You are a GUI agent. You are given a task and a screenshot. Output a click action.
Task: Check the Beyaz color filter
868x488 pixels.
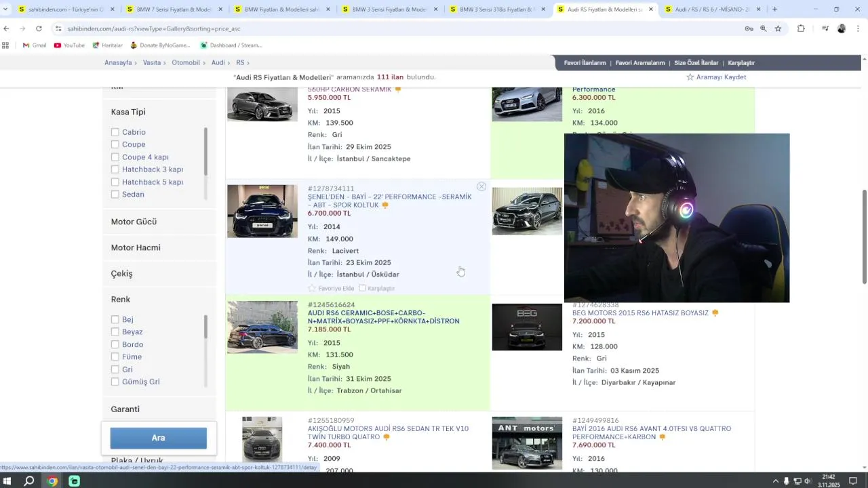[115, 332]
